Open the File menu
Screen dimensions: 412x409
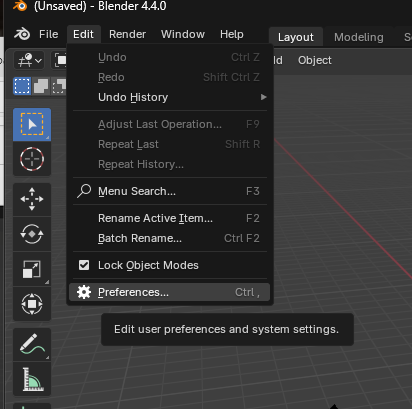click(48, 34)
